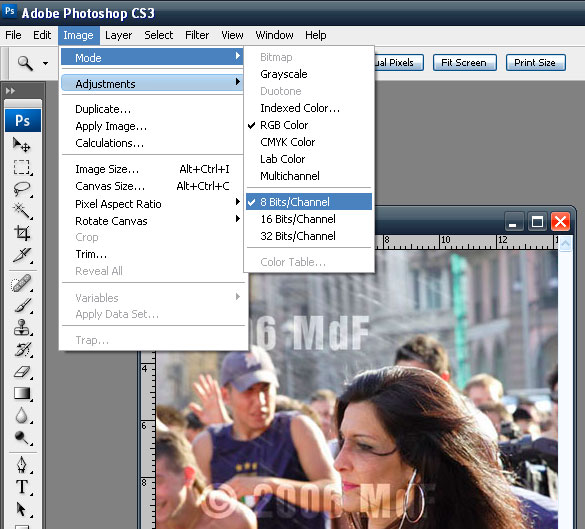Select the Clone Stamp tool
Screen dimensions: 585x529
pos(22,328)
